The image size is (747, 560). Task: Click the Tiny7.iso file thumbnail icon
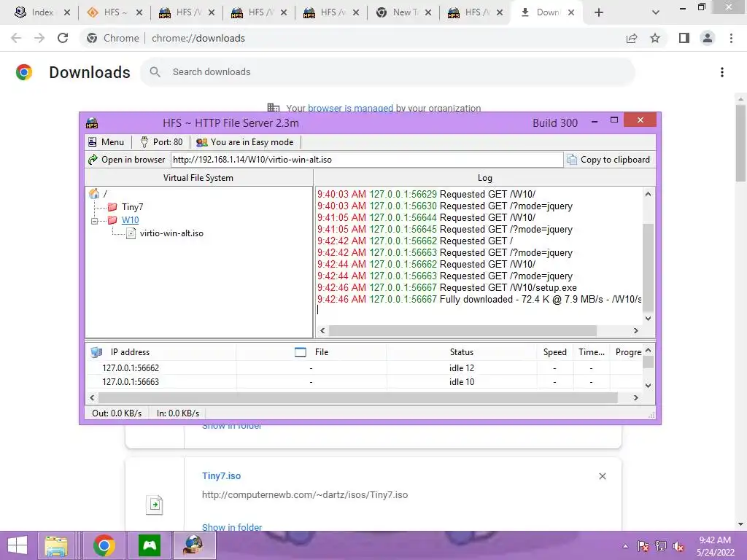(x=155, y=505)
